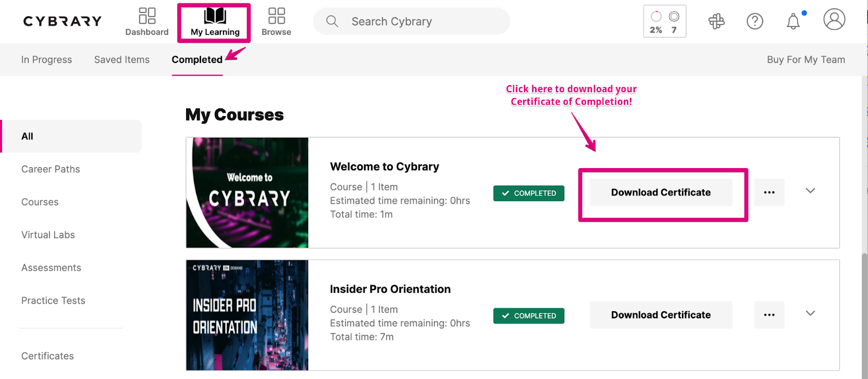Filter by Assessments
This screenshot has width=868, height=379.
coord(52,268)
